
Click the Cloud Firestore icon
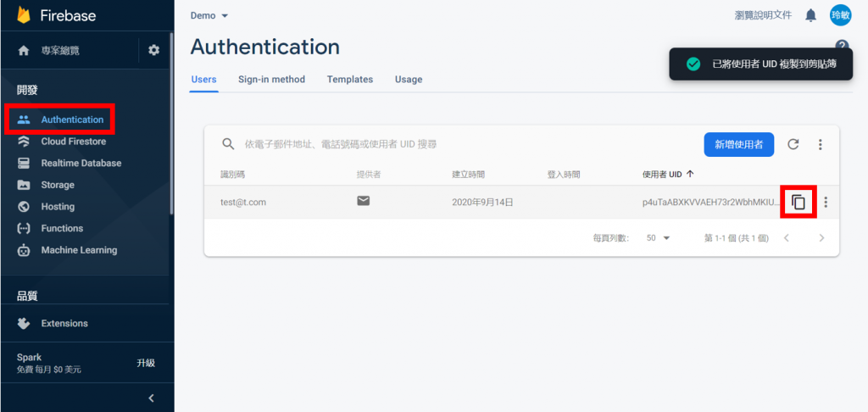[23, 142]
